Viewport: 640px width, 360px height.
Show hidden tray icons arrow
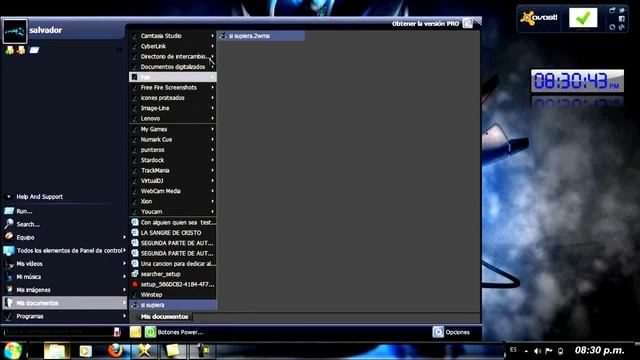point(526,351)
